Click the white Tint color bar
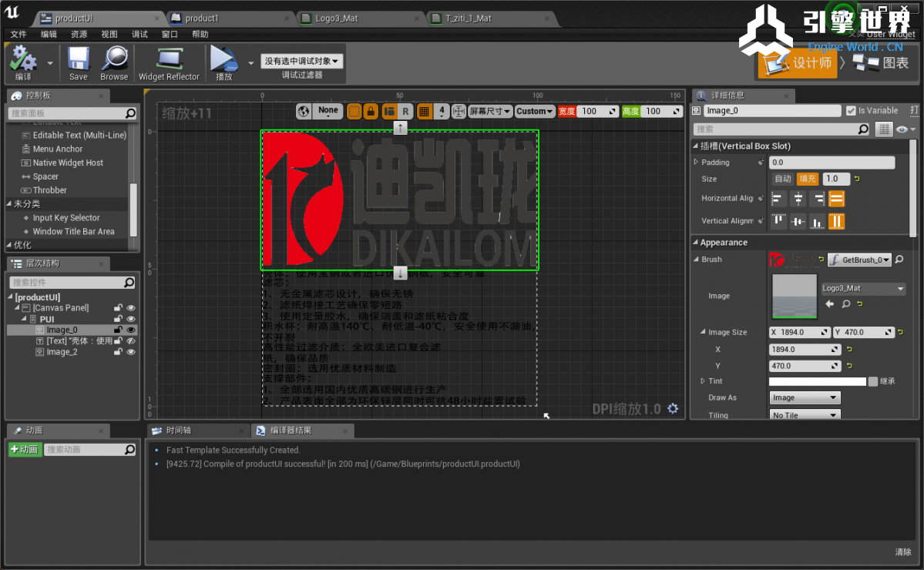Image resolution: width=924 pixels, height=570 pixels. point(818,381)
